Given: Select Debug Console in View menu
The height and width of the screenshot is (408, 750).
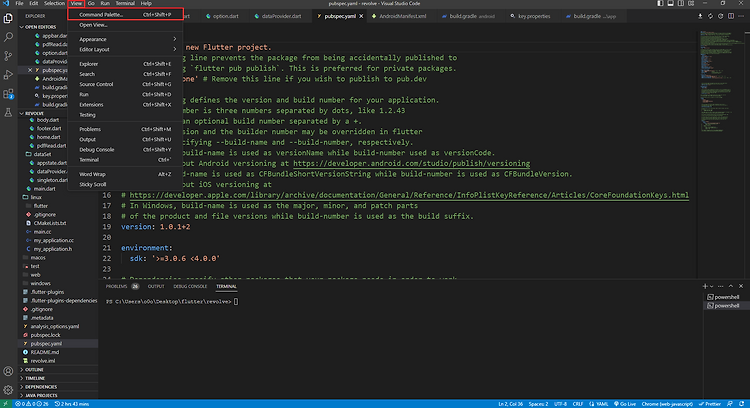Looking at the screenshot, I should [x=125, y=150].
